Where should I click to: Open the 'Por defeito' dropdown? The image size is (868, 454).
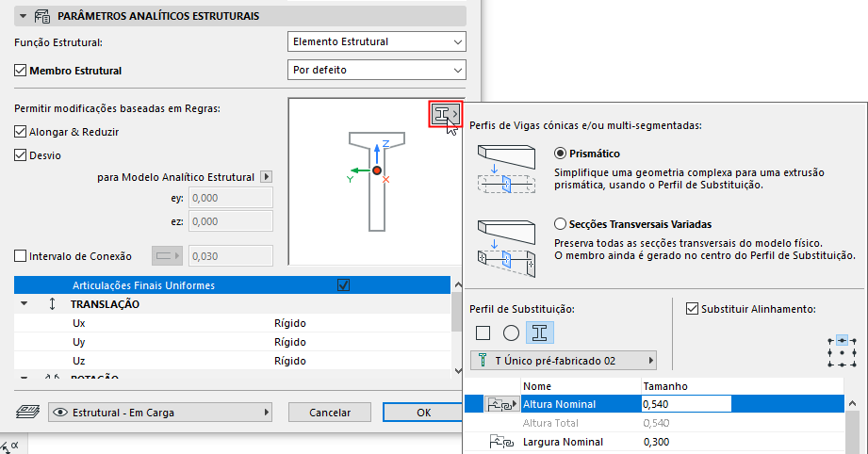pyautogui.click(x=376, y=71)
